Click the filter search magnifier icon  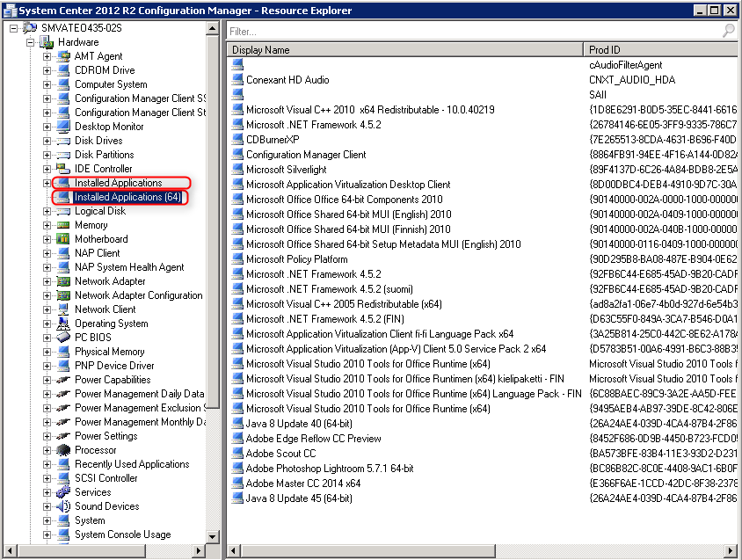point(729,30)
